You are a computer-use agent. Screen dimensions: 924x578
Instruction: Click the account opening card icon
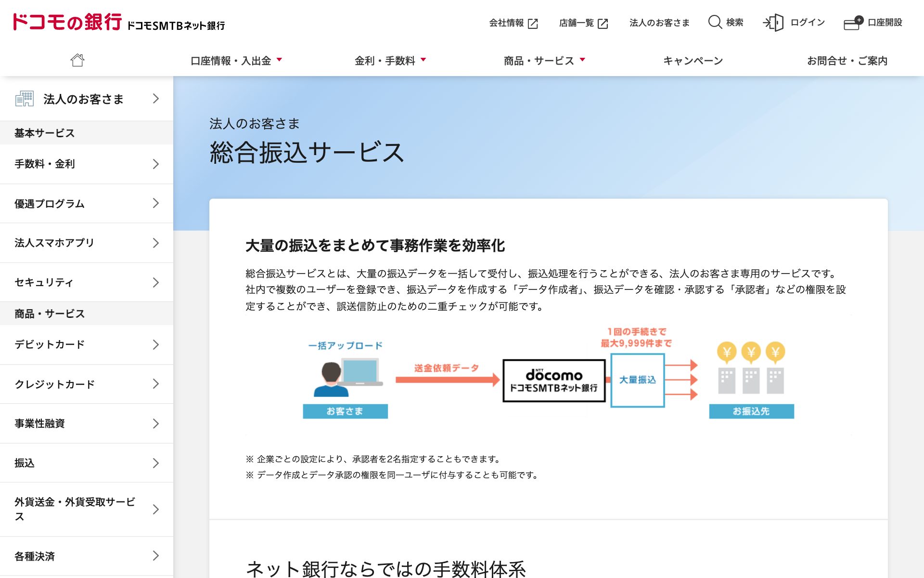pyautogui.click(x=854, y=23)
